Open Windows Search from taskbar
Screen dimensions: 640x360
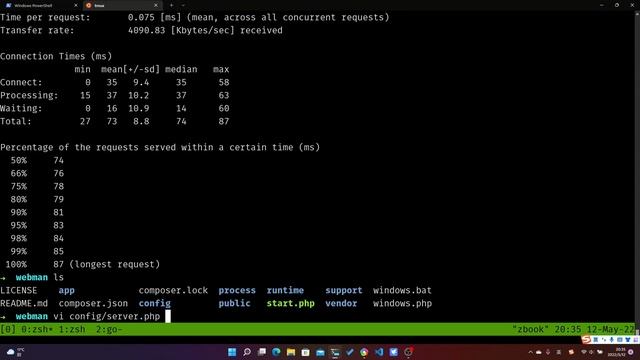247,352
